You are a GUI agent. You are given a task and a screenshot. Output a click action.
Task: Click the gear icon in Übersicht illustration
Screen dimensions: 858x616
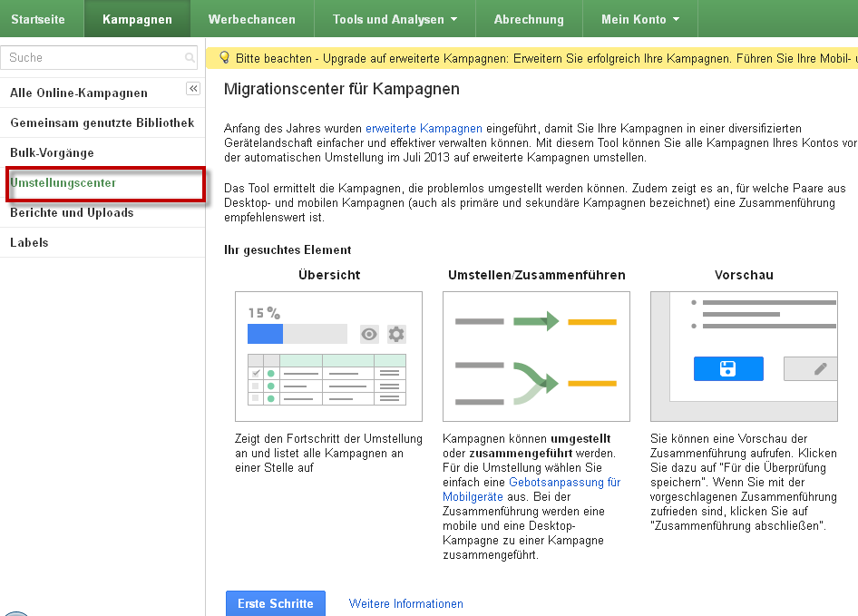tap(396, 334)
